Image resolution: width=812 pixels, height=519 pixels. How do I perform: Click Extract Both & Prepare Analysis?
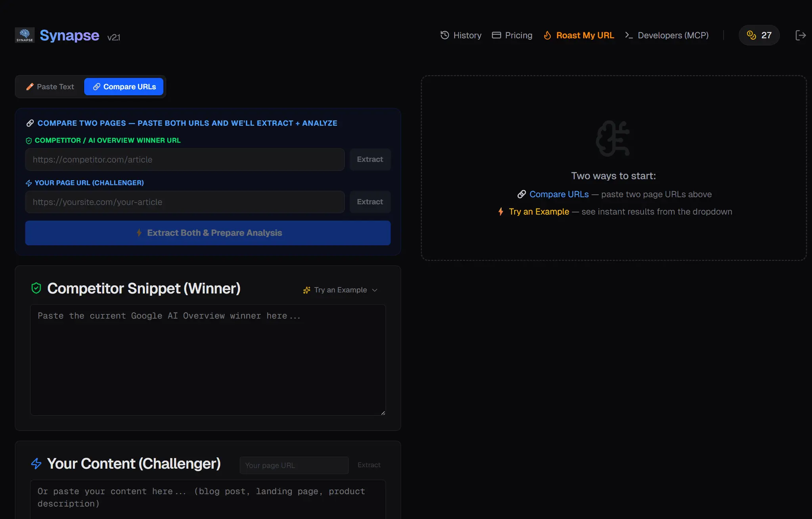coord(208,233)
